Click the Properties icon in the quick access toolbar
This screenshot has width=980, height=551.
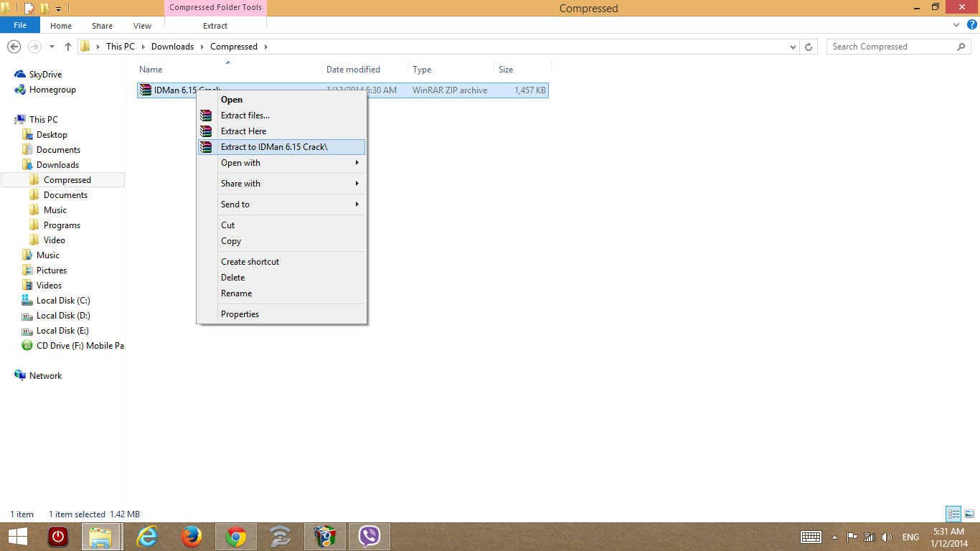coord(29,8)
